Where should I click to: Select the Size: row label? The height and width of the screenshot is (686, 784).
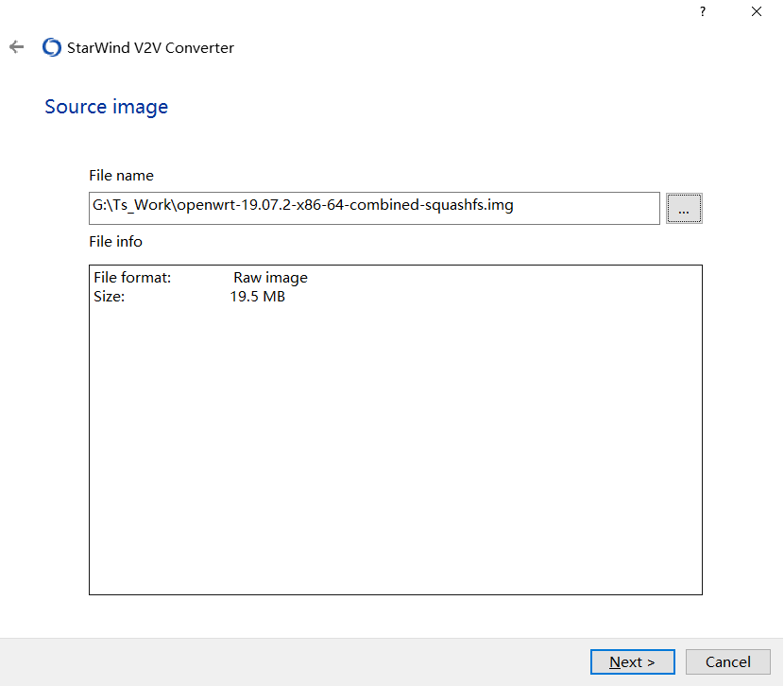(x=110, y=297)
